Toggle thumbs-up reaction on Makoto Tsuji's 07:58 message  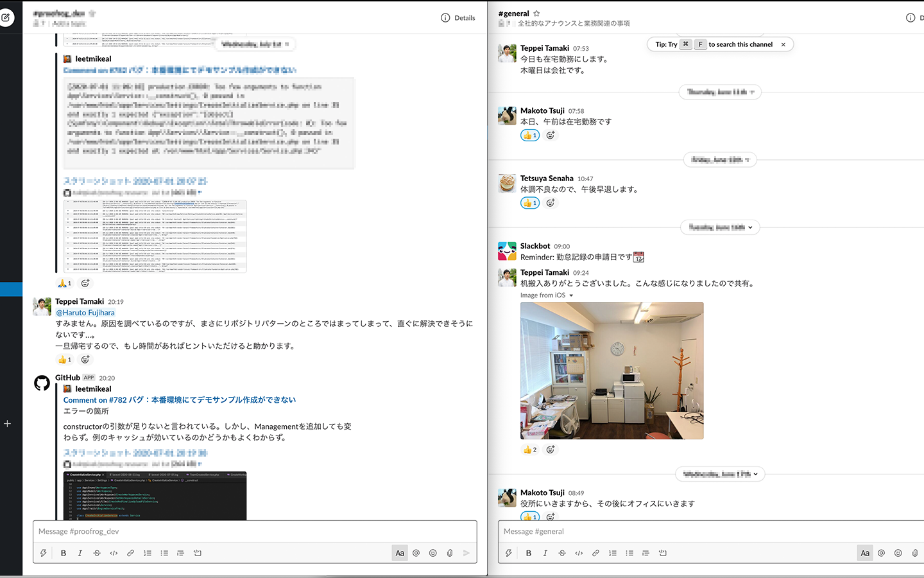click(530, 136)
